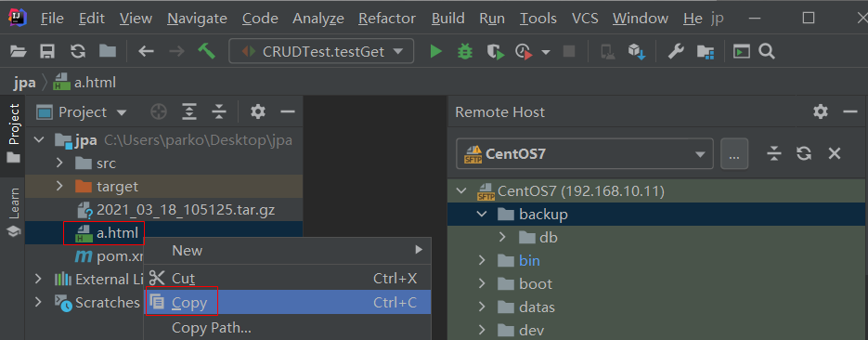
Task: Expand the target folder
Action: click(x=59, y=187)
